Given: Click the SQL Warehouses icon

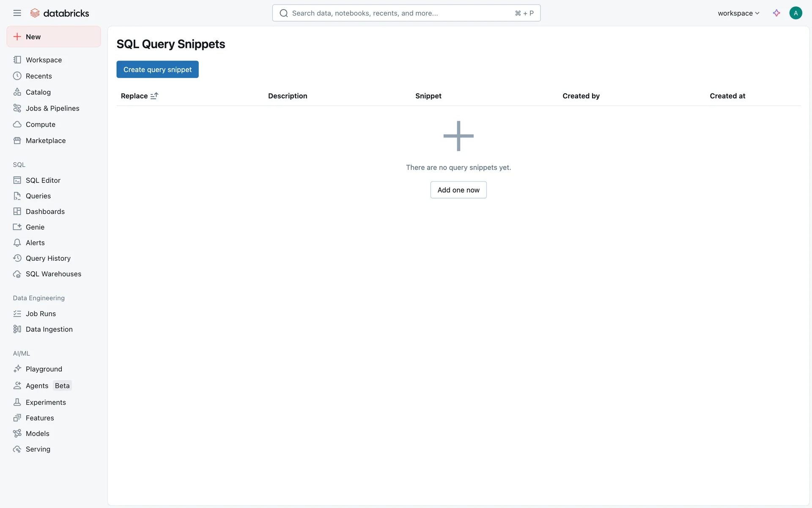Looking at the screenshot, I should tap(17, 274).
